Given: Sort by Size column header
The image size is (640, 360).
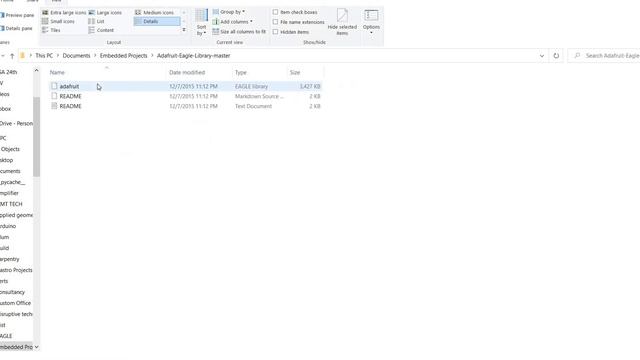Looking at the screenshot, I should click(x=295, y=72).
